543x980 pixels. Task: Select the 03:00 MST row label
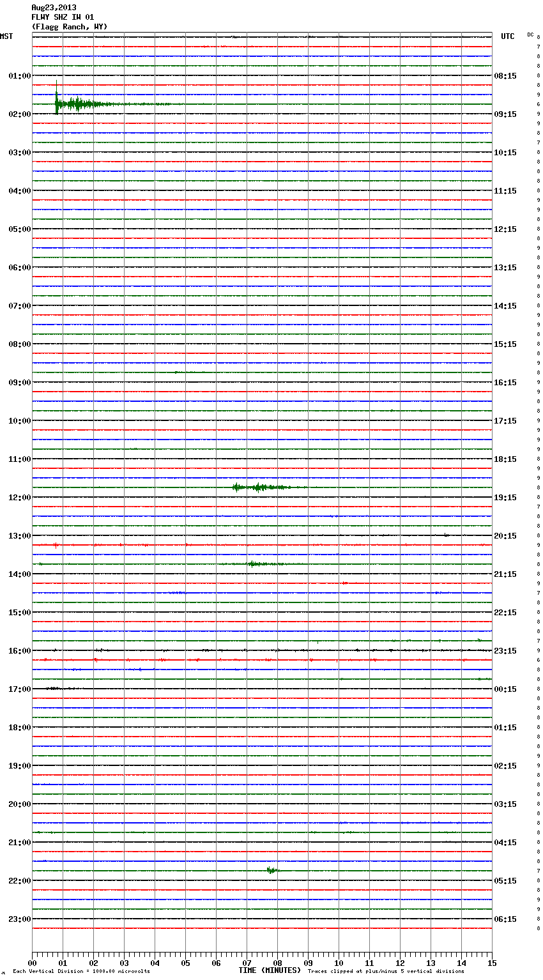[20, 153]
